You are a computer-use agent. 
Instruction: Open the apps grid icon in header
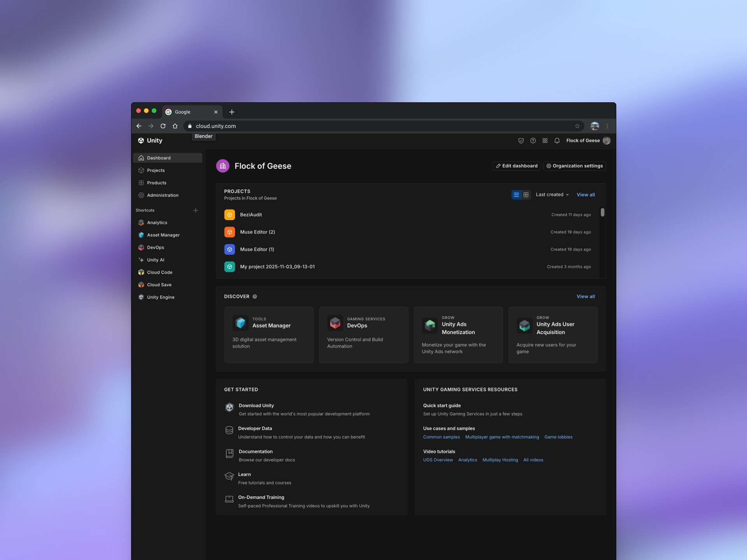point(545,141)
